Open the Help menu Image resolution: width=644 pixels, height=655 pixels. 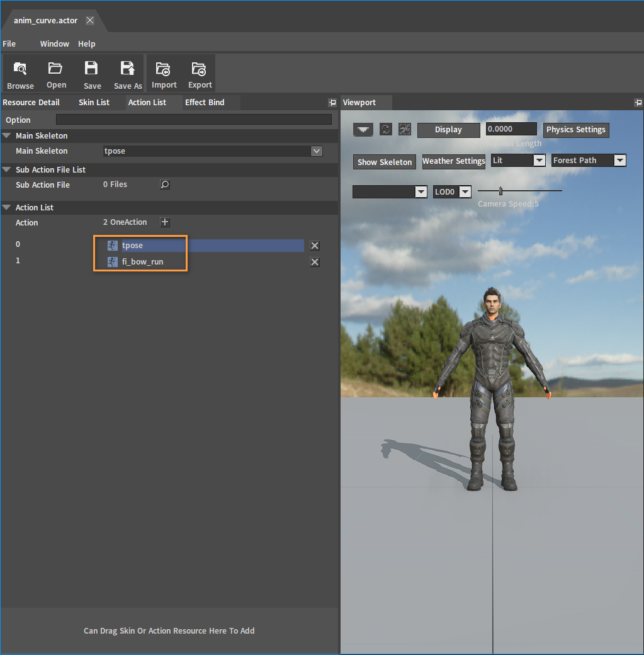coord(86,44)
